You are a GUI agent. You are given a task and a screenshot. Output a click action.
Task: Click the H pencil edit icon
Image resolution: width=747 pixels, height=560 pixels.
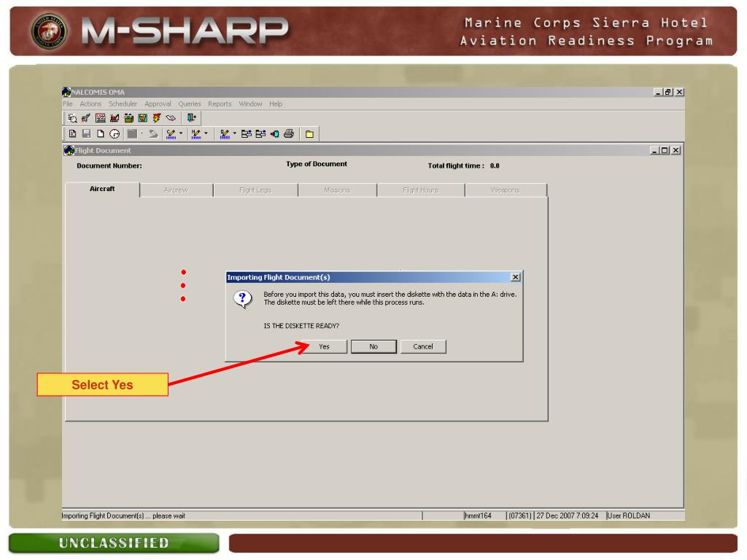pos(196,134)
